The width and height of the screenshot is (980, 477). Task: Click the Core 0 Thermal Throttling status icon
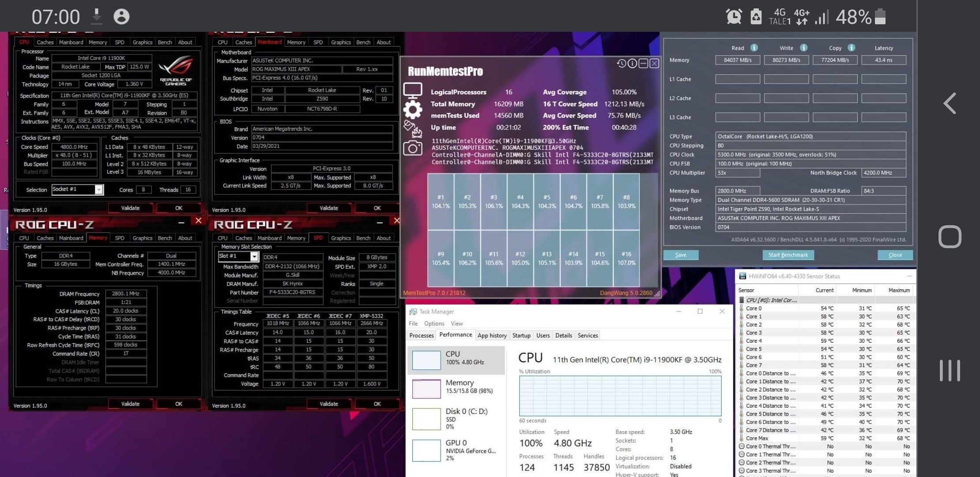742,447
